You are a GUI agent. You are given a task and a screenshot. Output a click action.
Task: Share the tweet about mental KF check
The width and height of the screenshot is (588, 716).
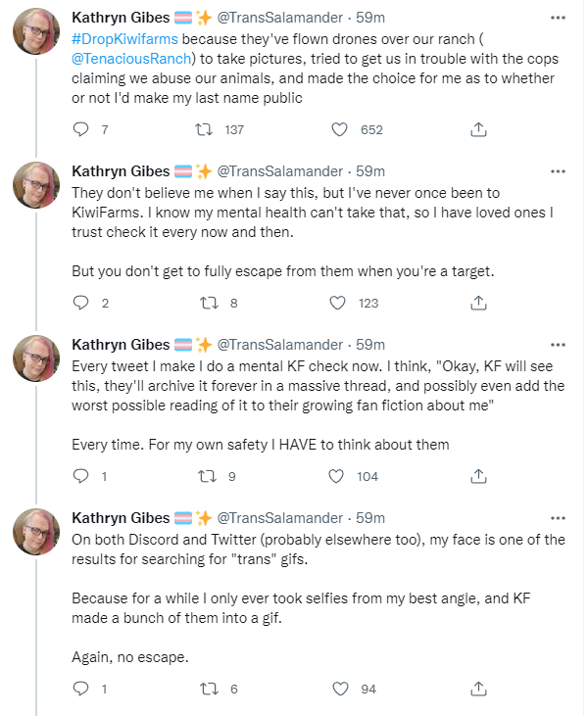(478, 476)
